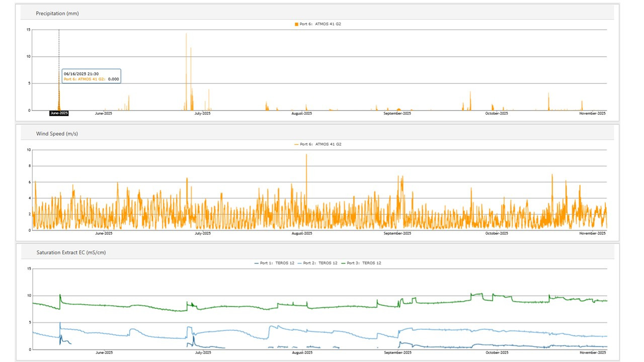
Task: Click the Port 2 light blue legend marker
Action: [300, 263]
